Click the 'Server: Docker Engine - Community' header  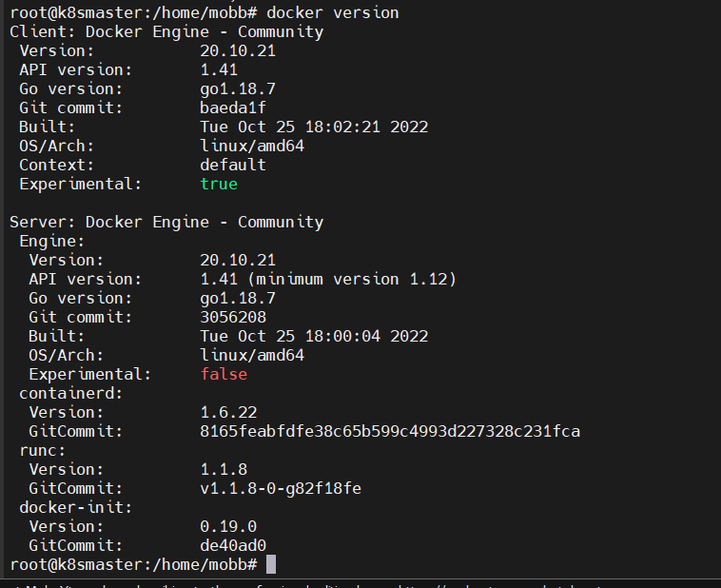pos(166,222)
